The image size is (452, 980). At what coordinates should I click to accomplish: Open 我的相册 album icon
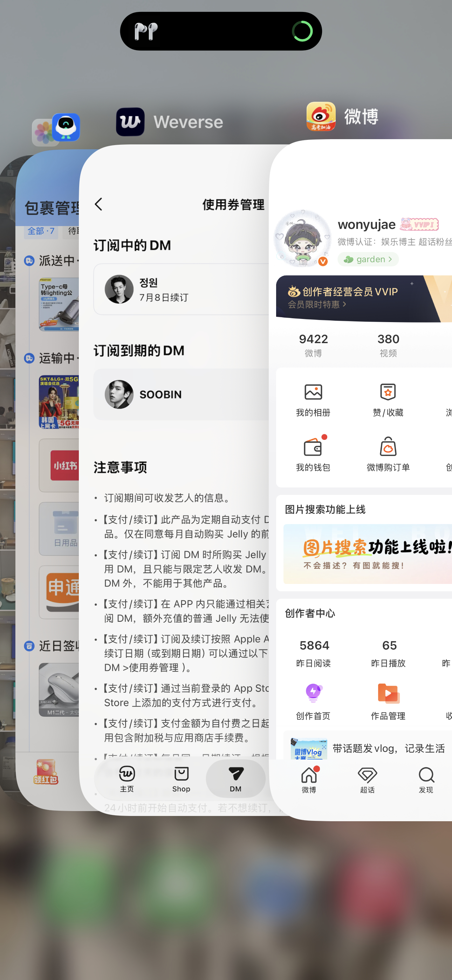(313, 400)
